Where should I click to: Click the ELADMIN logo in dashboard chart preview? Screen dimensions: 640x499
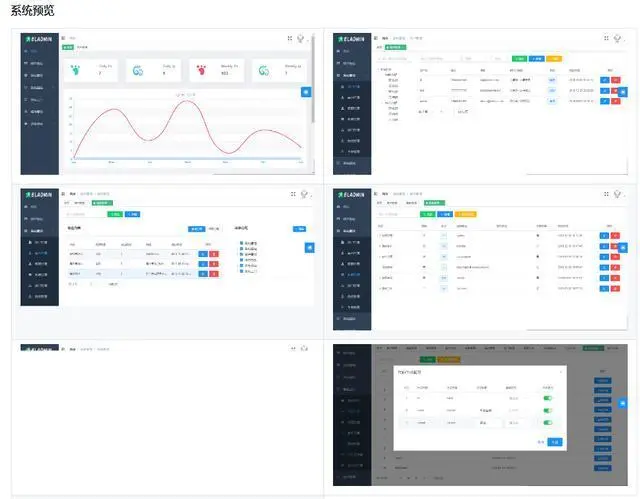click(39, 39)
